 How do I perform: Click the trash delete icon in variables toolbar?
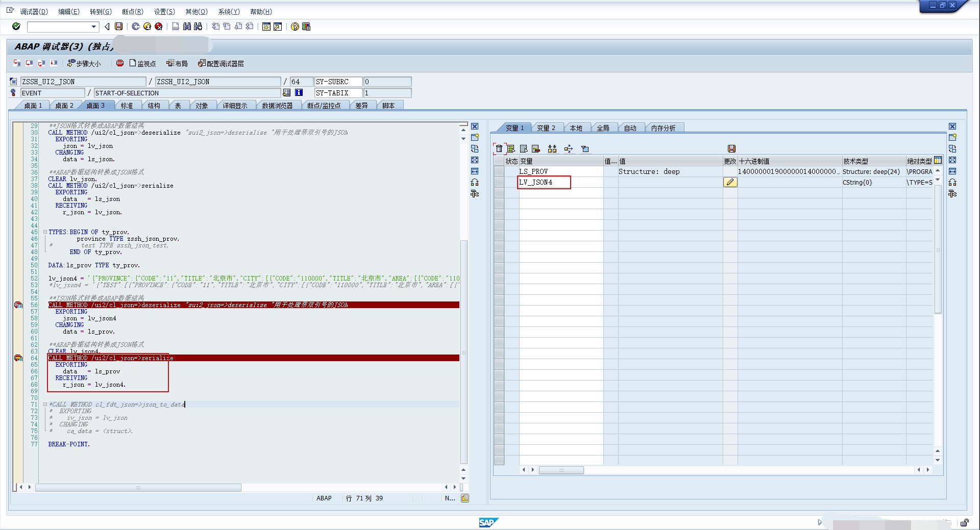[x=499, y=148]
